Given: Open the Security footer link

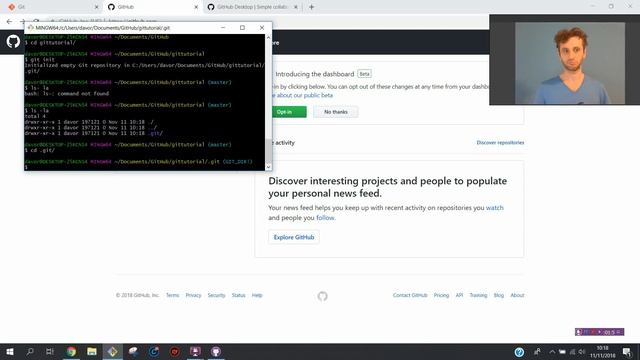Looking at the screenshot, I should coord(216,295).
